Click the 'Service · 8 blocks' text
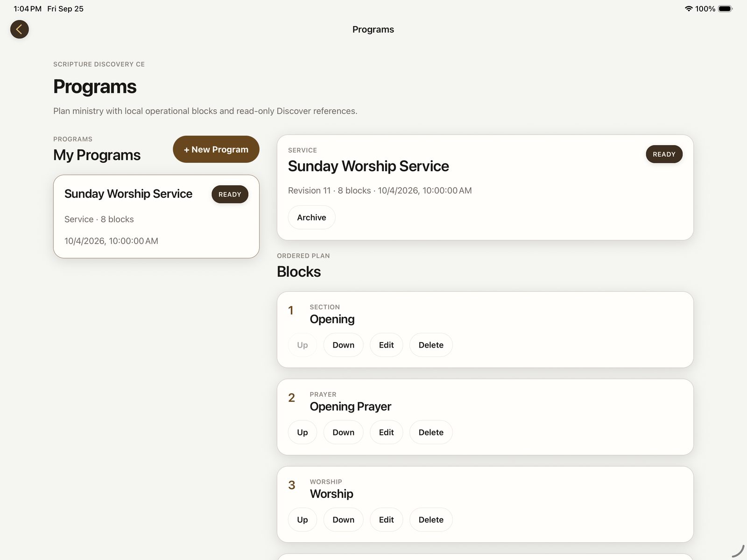 pyautogui.click(x=99, y=219)
